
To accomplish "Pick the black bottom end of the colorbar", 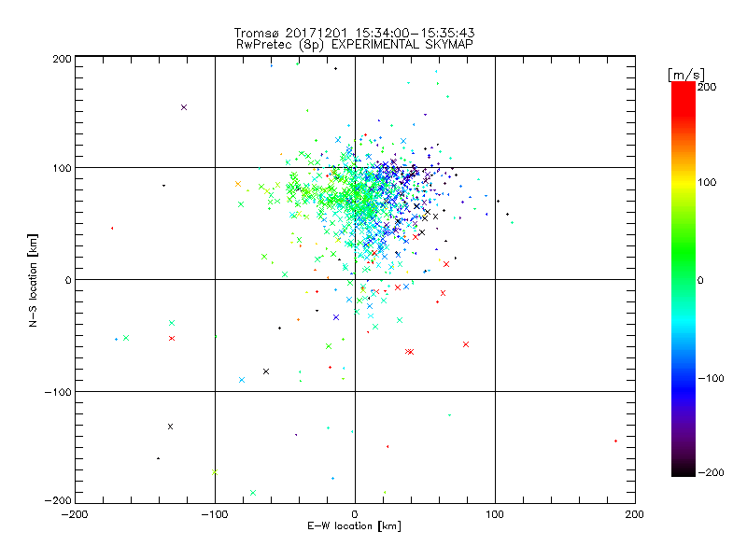I will (x=684, y=471).
